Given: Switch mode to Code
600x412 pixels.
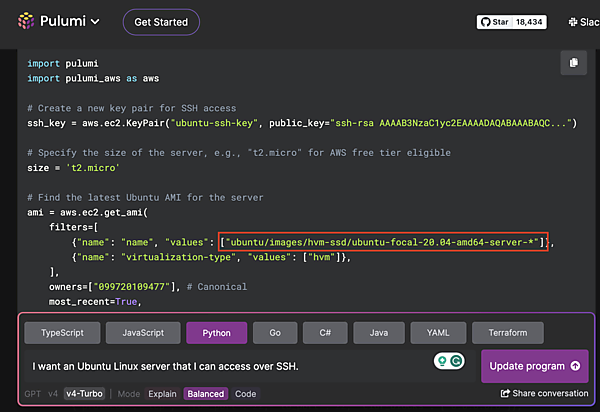Looking at the screenshot, I should (245, 394).
